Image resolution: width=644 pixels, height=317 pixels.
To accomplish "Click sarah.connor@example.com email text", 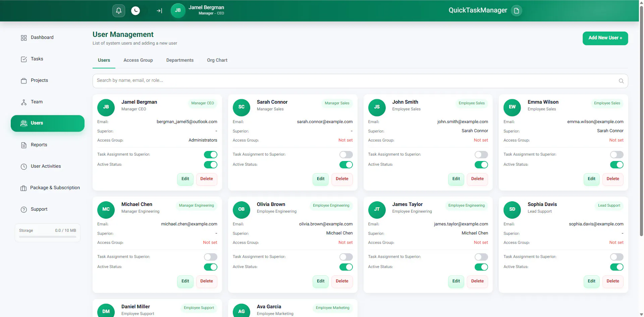I will (x=325, y=122).
